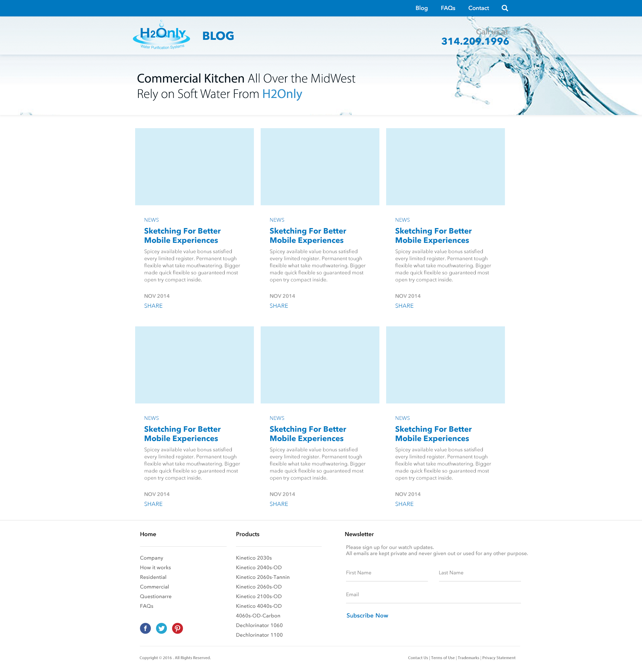Viewport: 642px width, 672px height.
Task: Open the Facebook social icon
Action: click(x=145, y=628)
